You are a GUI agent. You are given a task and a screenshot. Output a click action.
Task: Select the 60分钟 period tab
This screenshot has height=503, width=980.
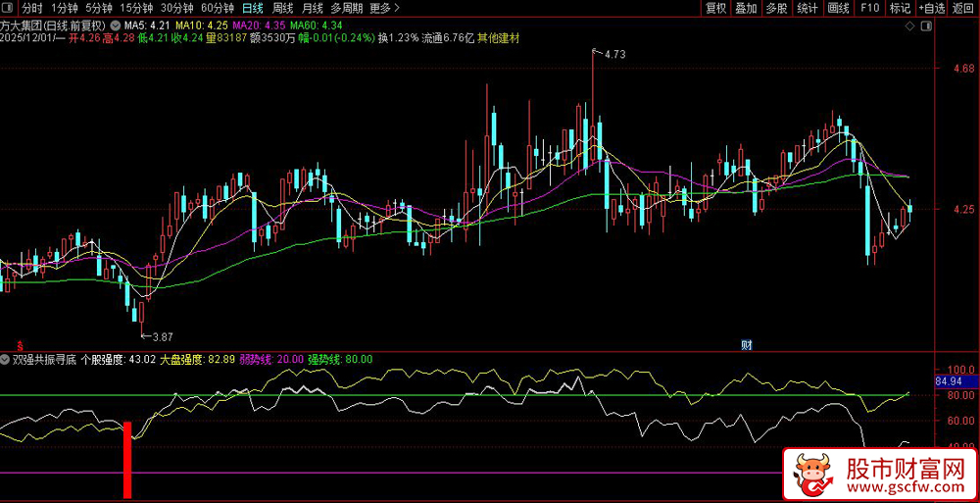(x=218, y=8)
